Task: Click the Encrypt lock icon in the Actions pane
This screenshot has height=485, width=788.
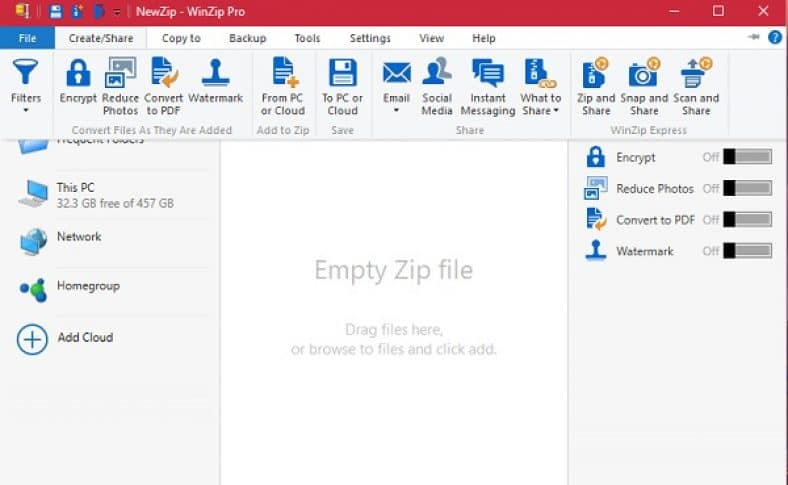Action: tap(596, 157)
